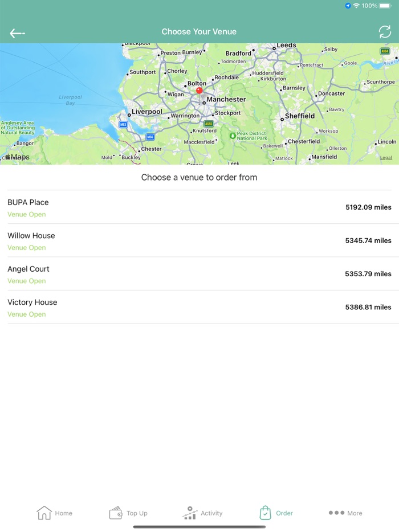Image resolution: width=399 pixels, height=532 pixels.
Task: Tap the Manchester label on the map
Action: pos(226,100)
